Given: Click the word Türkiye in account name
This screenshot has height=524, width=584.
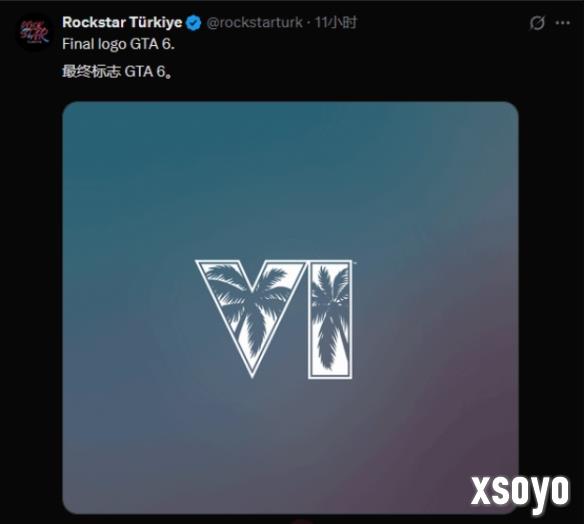Looking at the screenshot, I should pos(156,22).
